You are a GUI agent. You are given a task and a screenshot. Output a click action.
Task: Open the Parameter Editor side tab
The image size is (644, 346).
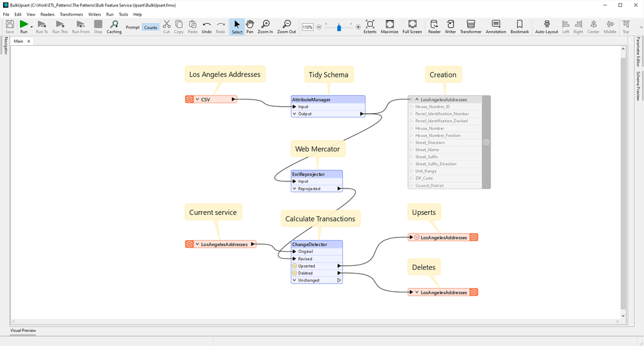[638, 52]
